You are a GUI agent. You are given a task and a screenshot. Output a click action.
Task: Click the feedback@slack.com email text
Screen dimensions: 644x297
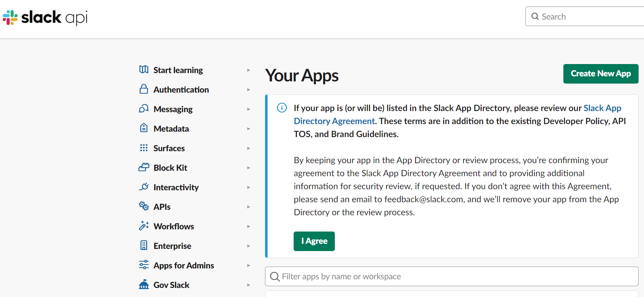423,199
